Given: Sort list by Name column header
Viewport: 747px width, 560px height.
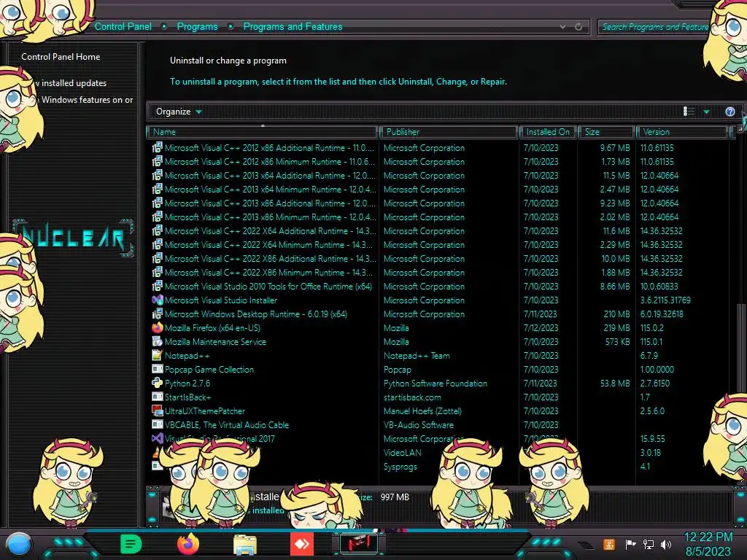Looking at the screenshot, I should [263, 132].
